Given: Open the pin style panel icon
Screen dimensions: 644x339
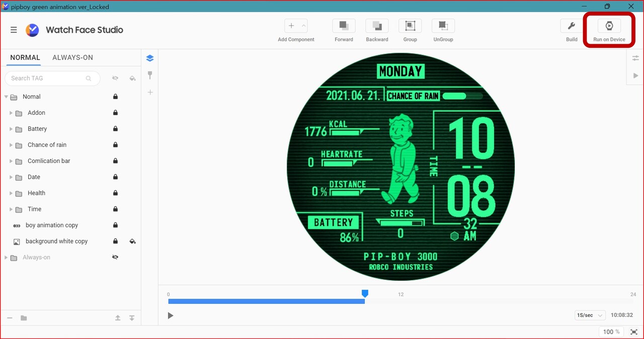Looking at the screenshot, I should tap(150, 75).
